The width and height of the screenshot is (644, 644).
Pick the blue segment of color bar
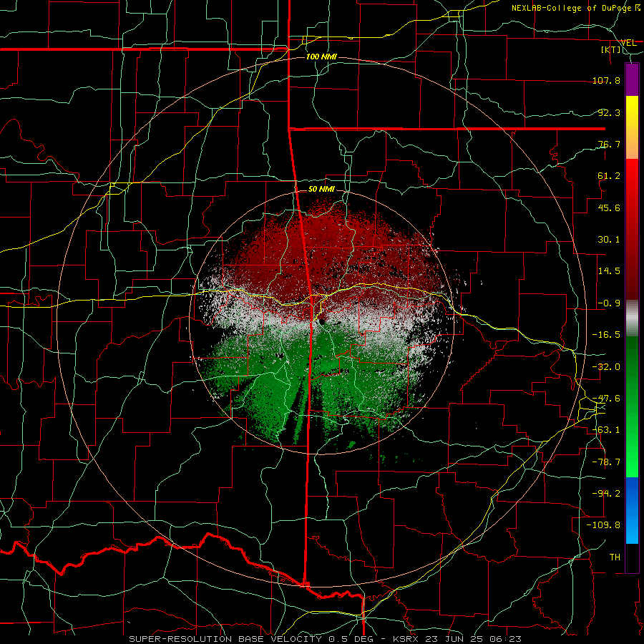click(632, 493)
